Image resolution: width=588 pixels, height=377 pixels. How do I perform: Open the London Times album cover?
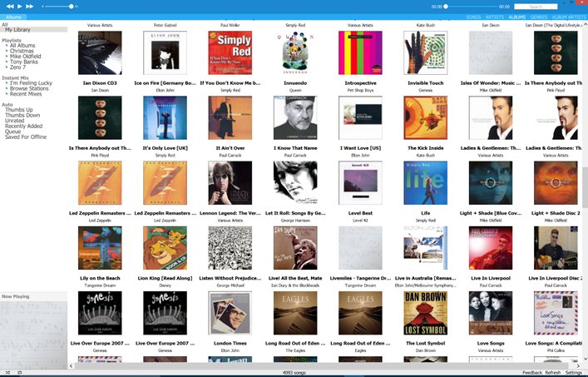point(230,313)
